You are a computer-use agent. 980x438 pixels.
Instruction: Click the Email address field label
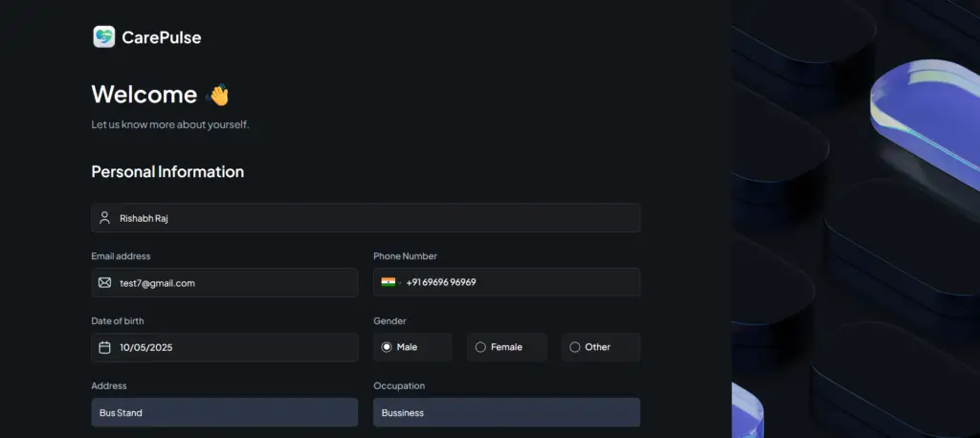121,256
